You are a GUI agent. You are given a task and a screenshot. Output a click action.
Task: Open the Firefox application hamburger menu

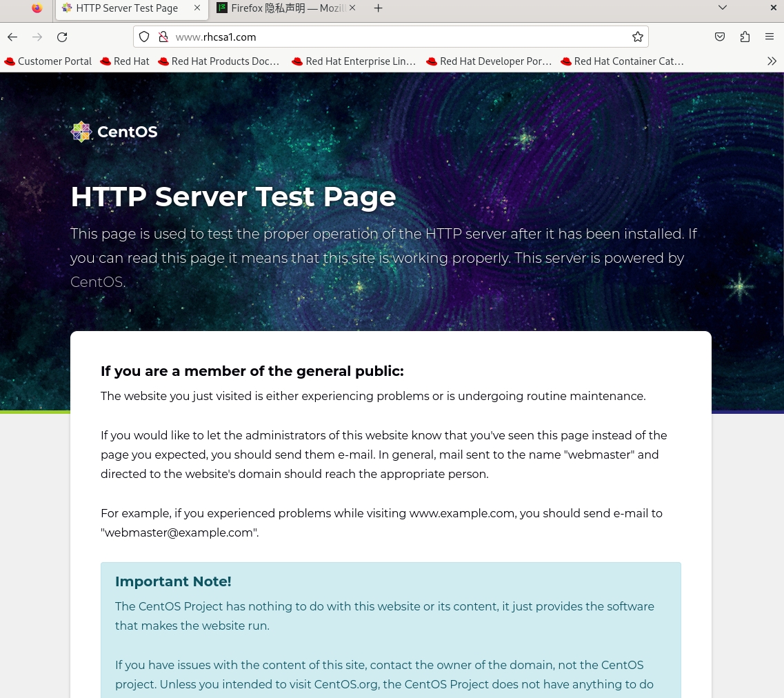[x=770, y=37]
